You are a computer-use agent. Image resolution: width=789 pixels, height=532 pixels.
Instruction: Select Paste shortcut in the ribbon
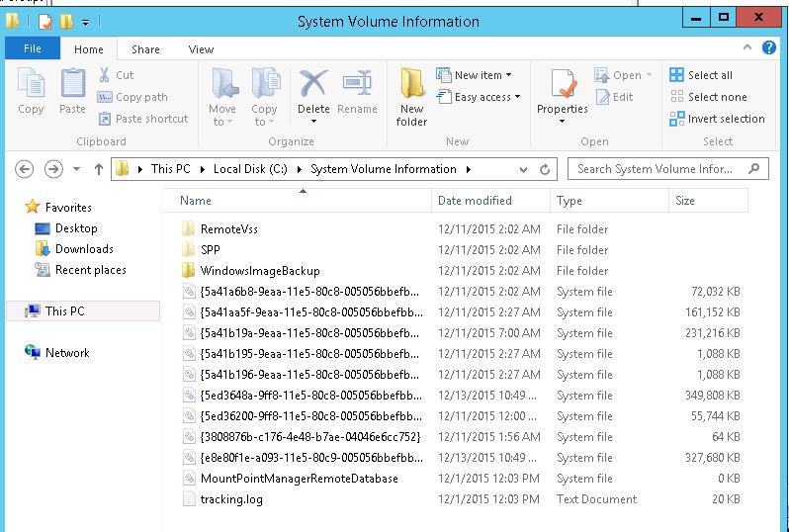click(143, 119)
